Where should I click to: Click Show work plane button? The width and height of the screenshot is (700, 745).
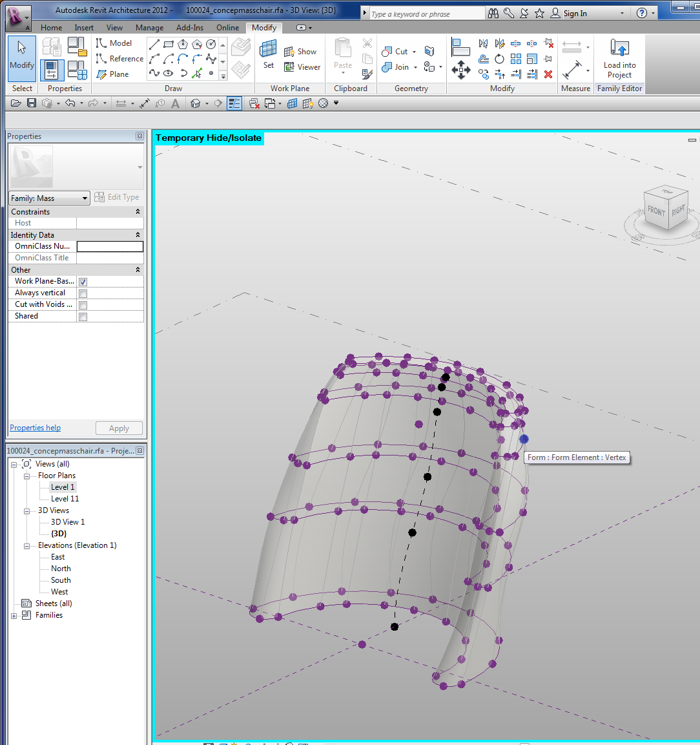(300, 52)
